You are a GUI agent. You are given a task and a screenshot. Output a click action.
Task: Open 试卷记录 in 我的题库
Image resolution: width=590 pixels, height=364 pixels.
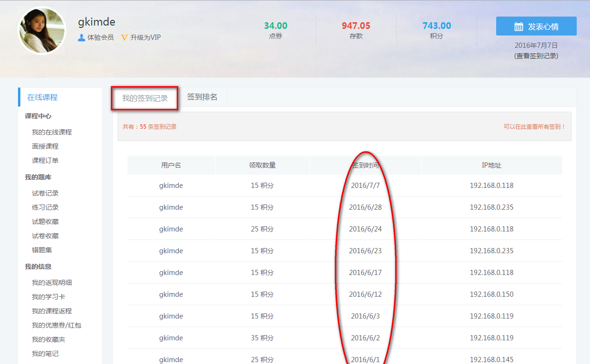(x=45, y=193)
